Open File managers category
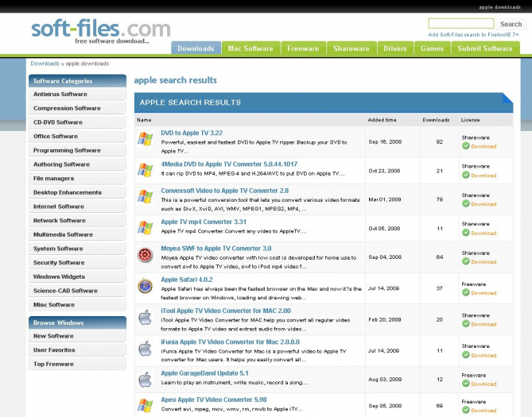Screen dimensions: 532x417 click(x=77, y=179)
